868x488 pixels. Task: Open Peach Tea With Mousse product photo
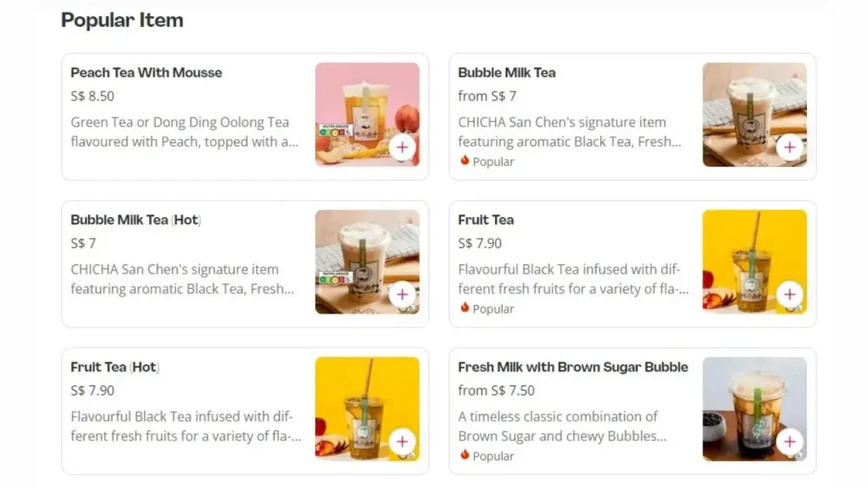(x=368, y=114)
